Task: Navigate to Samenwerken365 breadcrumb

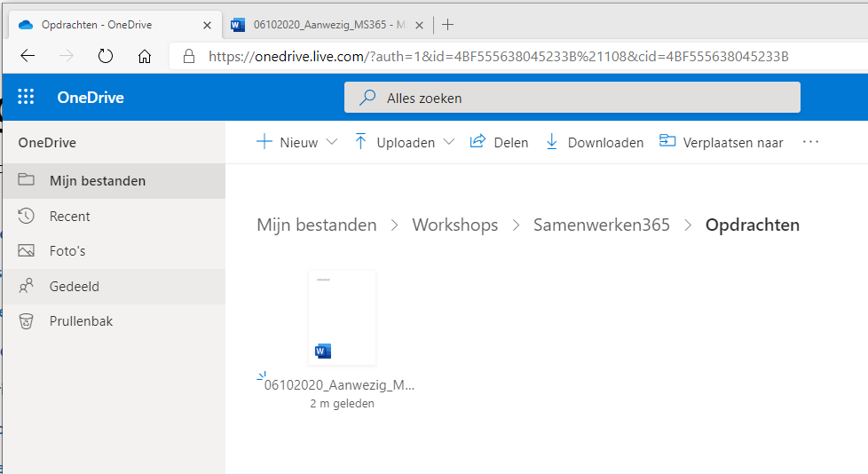Action: pos(601,225)
